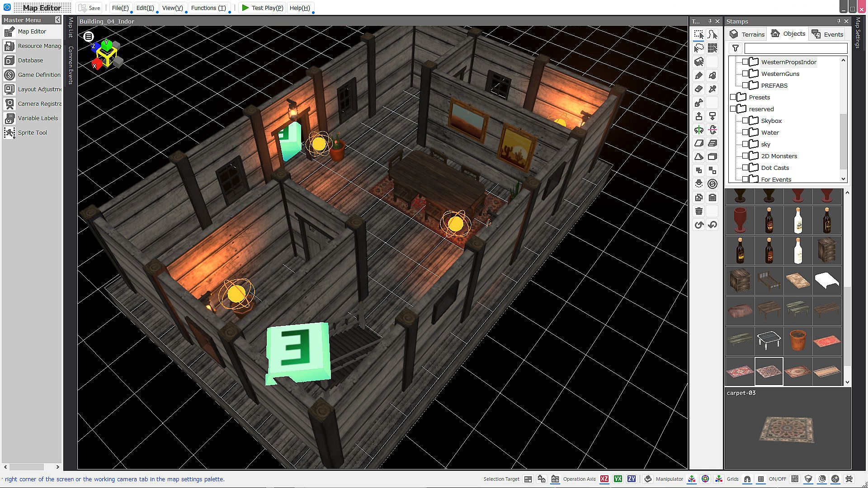868x488 pixels.
Task: Switch to the Terrains stamps tab
Action: (747, 34)
